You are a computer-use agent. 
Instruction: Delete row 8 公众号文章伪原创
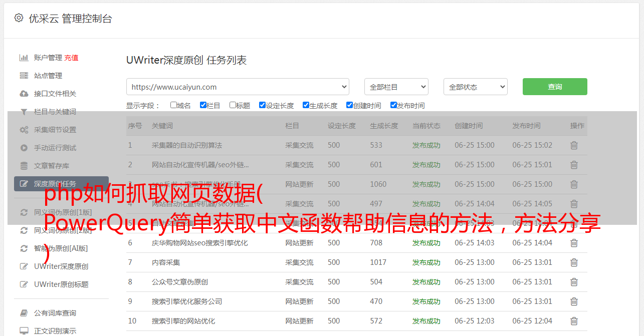(574, 282)
